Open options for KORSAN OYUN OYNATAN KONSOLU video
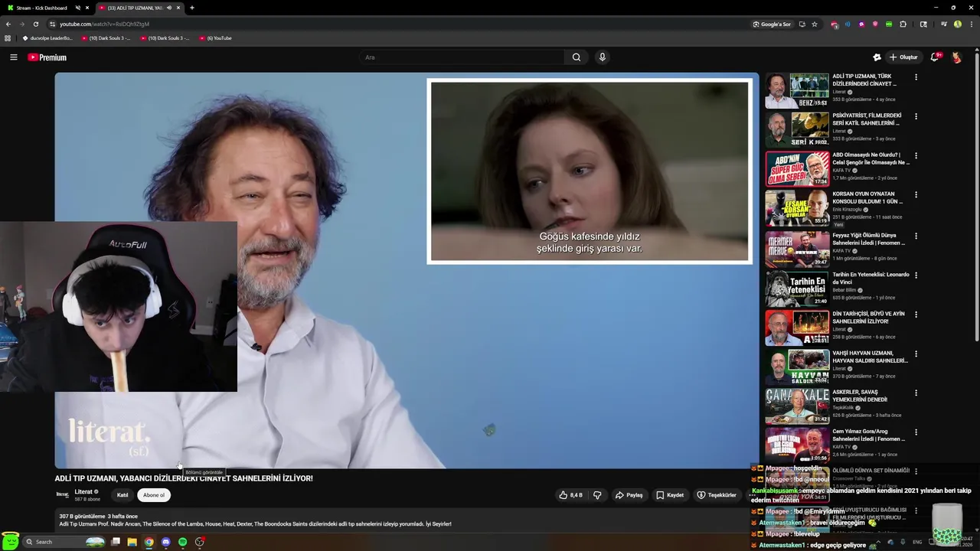This screenshot has width=980, height=551. pos(916,195)
